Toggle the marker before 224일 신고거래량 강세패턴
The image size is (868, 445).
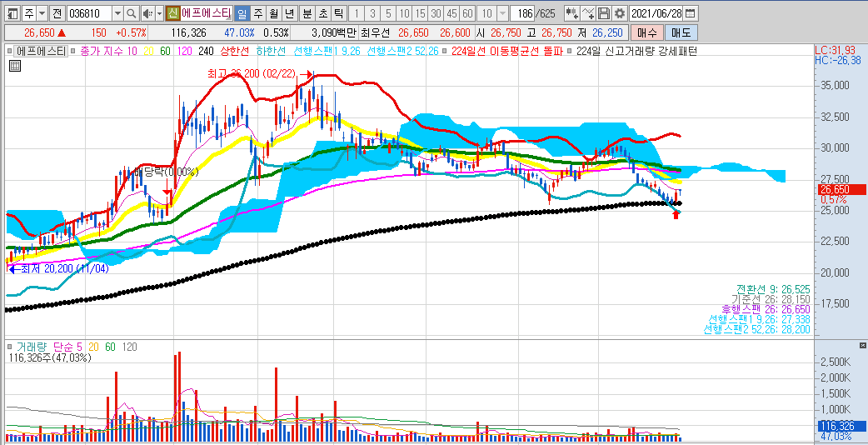point(569,51)
